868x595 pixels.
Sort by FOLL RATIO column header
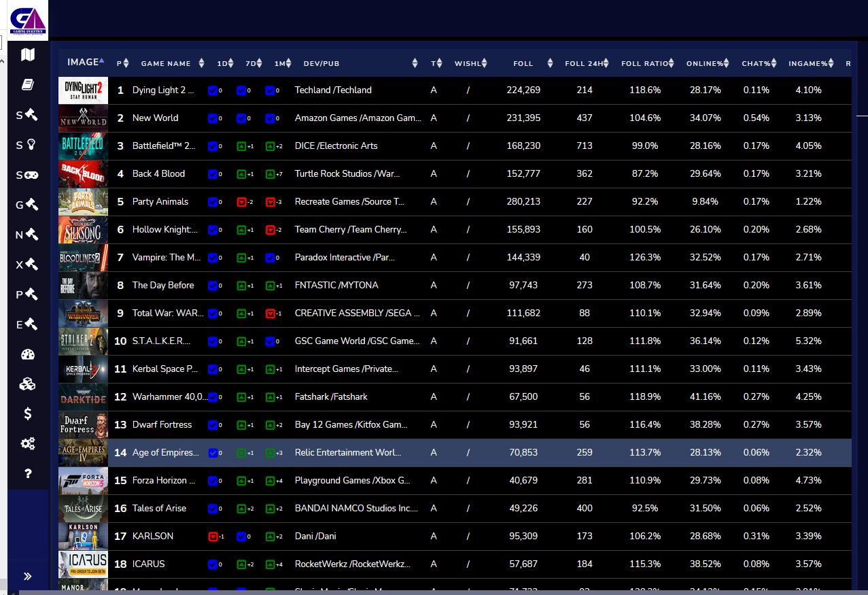pyautogui.click(x=647, y=63)
